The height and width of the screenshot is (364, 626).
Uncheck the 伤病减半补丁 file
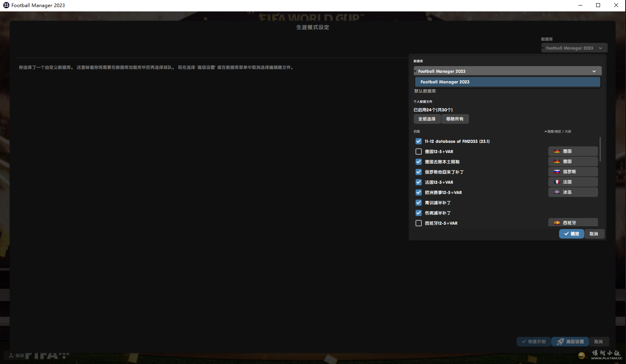419,213
